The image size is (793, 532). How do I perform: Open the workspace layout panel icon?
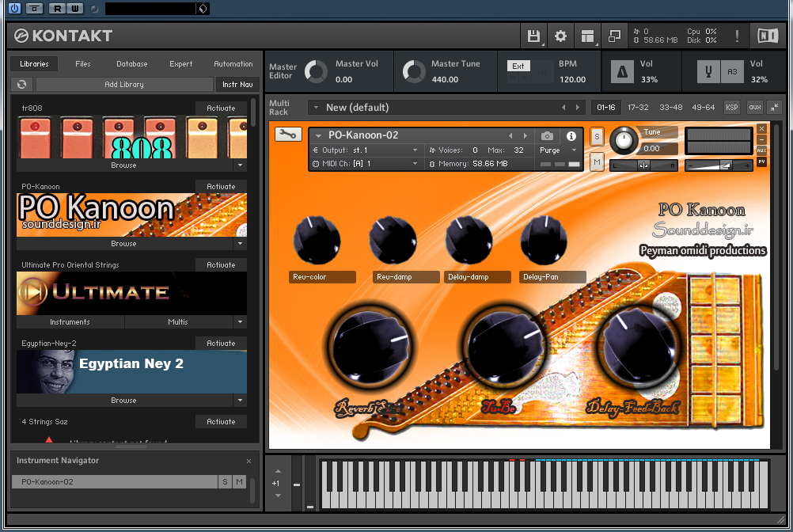(x=588, y=36)
